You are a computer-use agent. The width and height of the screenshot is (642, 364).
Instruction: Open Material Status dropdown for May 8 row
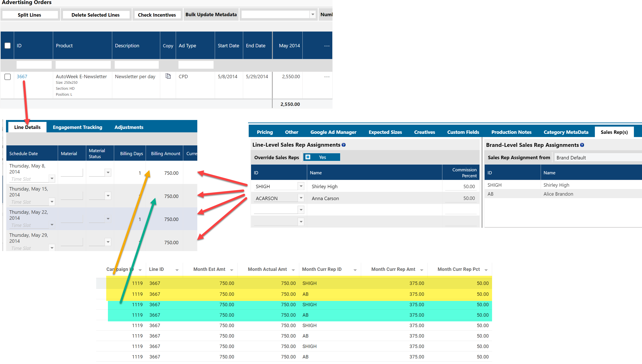point(108,172)
